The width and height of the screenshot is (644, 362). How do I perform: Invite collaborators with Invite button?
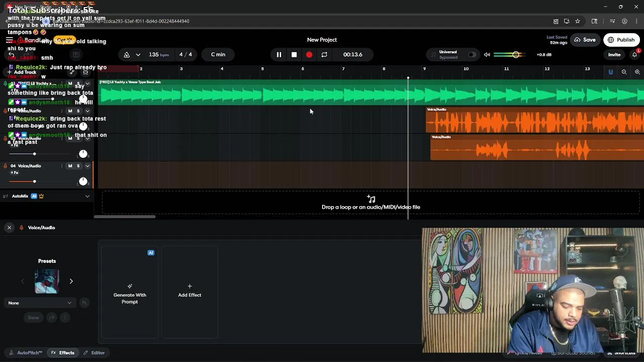point(614,54)
